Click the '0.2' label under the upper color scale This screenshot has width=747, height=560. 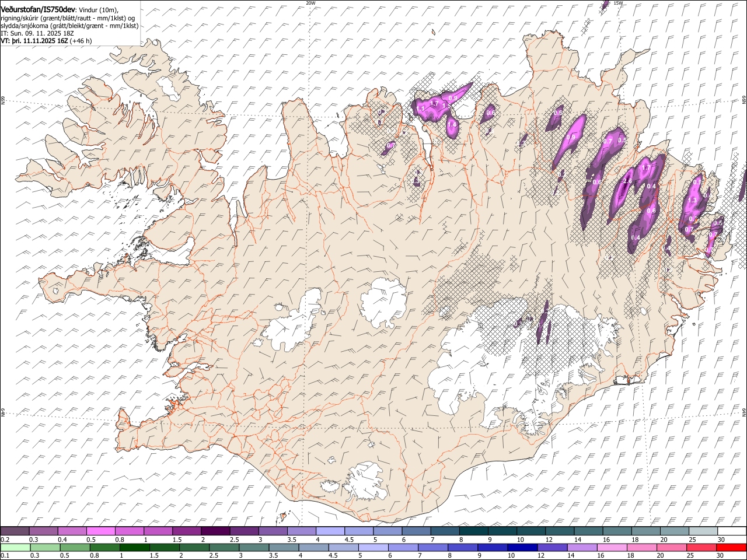click(x=5, y=540)
